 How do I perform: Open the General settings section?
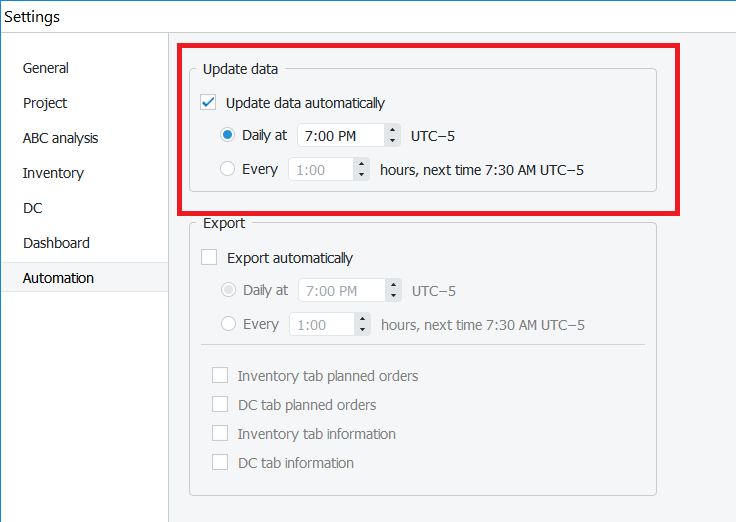click(x=46, y=68)
